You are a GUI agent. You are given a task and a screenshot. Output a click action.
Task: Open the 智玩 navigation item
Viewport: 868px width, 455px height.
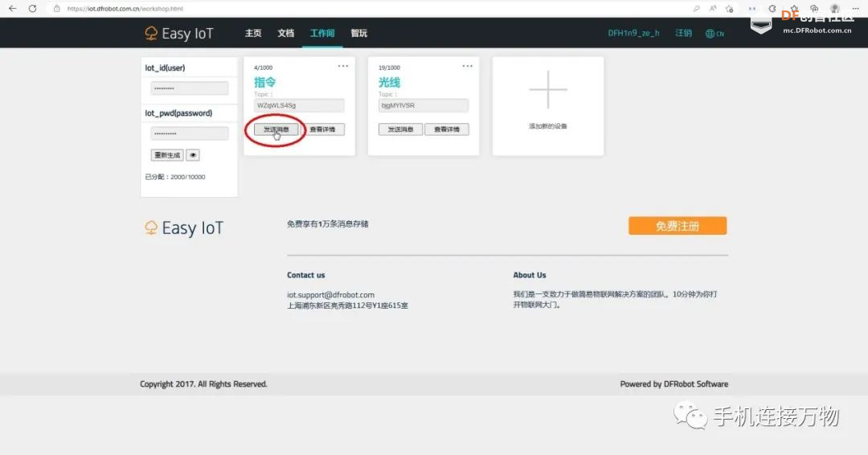pyautogui.click(x=358, y=33)
